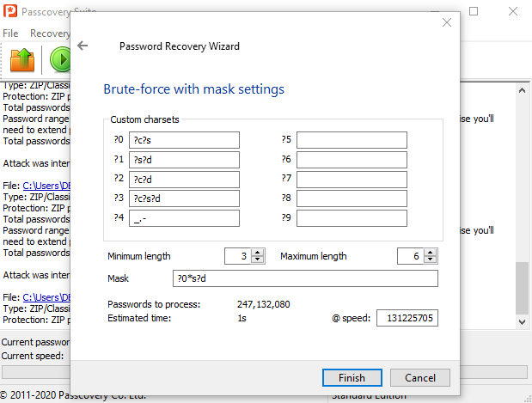Edit the ?0 custom charset field
The height and width of the screenshot is (403, 532).
click(x=184, y=140)
